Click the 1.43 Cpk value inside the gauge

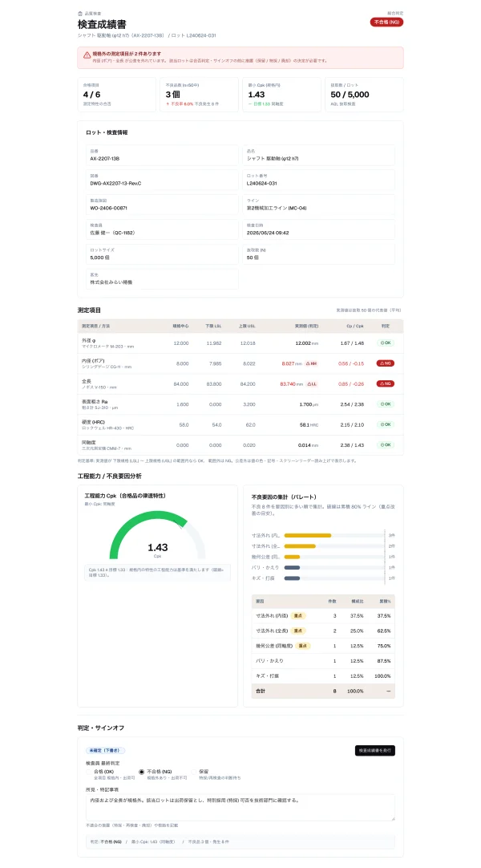pyautogui.click(x=158, y=547)
